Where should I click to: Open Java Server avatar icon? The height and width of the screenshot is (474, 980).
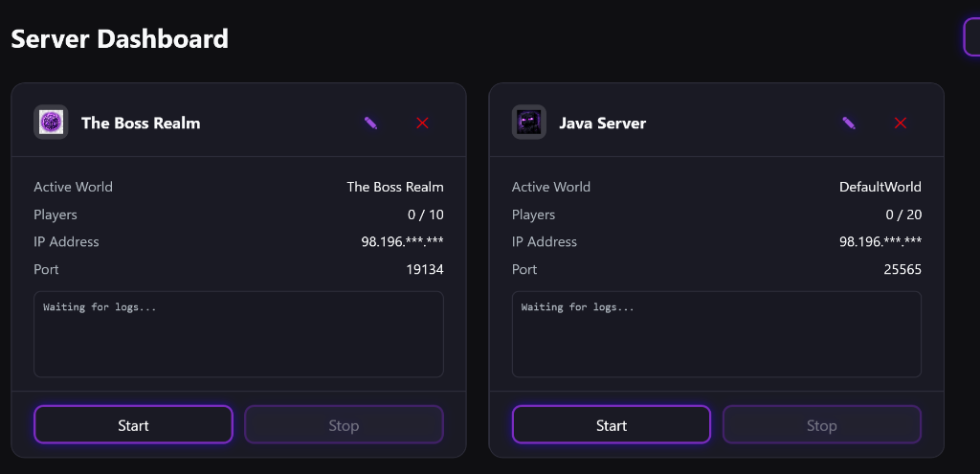click(x=528, y=122)
